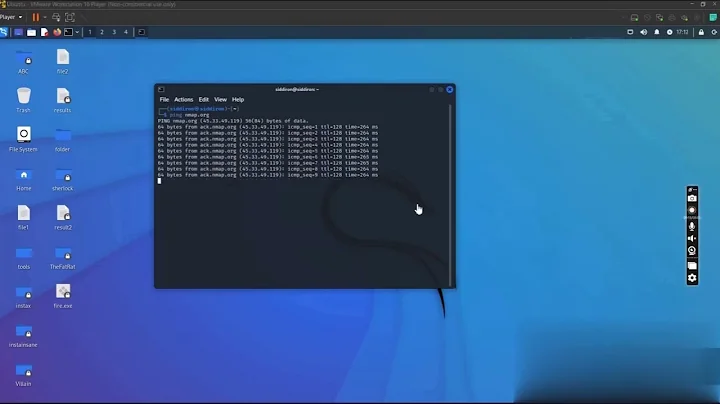The image size is (720, 404).
Task: Select the terminal window button in the panel taskbar
Action: 141,32
